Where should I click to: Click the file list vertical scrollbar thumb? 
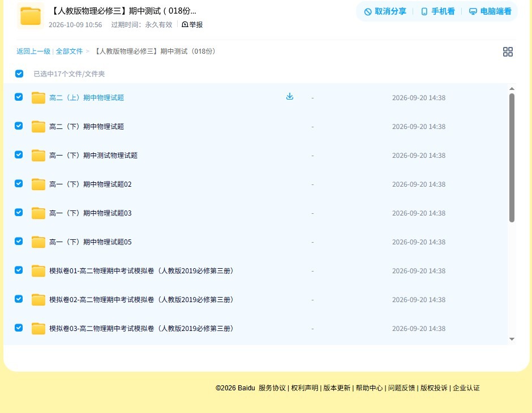pos(512,158)
